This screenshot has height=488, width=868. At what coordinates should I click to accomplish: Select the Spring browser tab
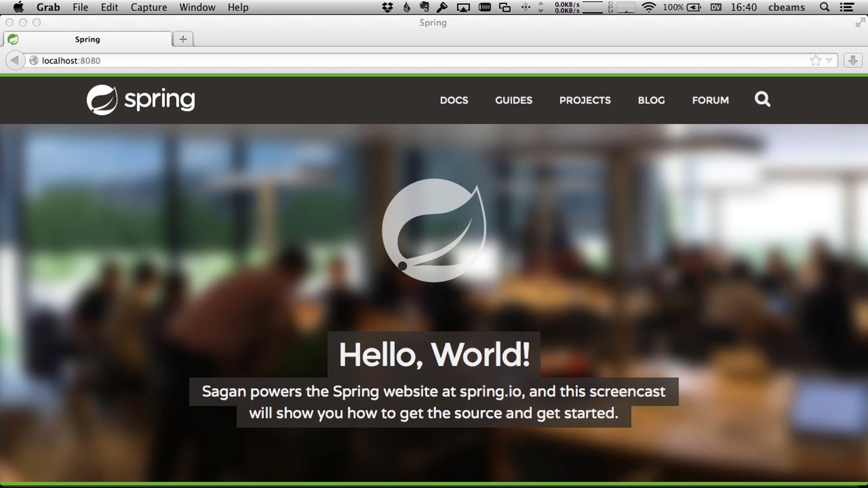(88, 39)
